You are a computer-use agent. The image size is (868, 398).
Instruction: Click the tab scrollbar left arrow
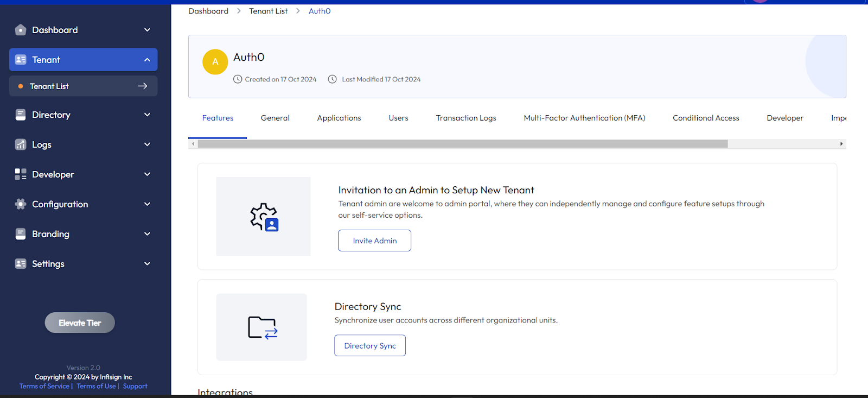click(x=193, y=144)
